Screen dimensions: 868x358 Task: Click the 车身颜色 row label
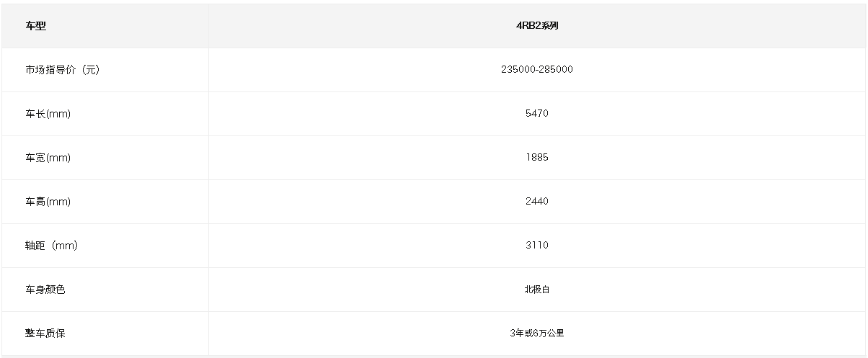point(45,290)
